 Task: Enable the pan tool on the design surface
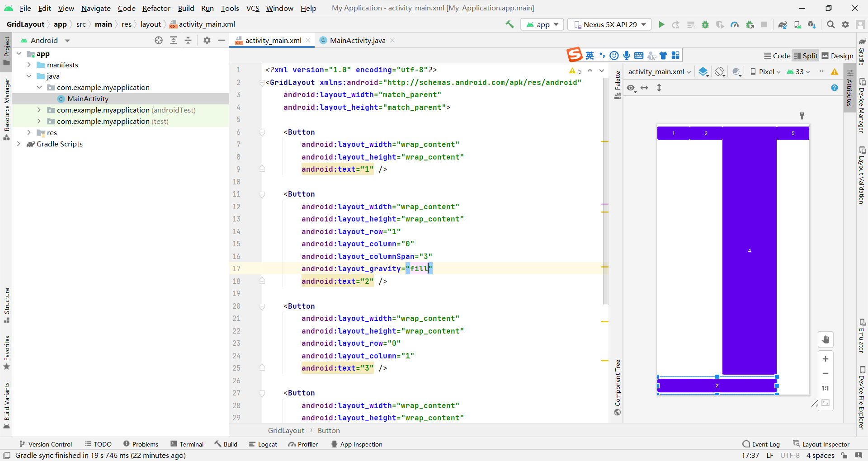[x=826, y=339]
